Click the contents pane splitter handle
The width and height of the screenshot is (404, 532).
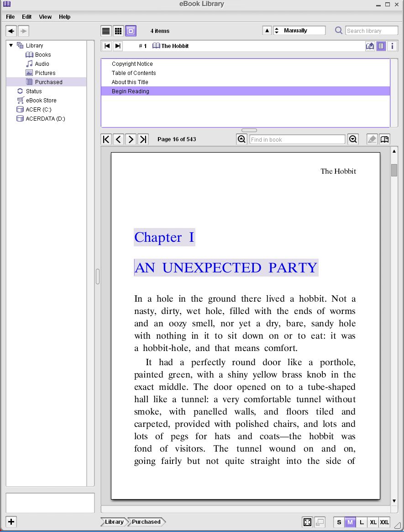(249, 130)
